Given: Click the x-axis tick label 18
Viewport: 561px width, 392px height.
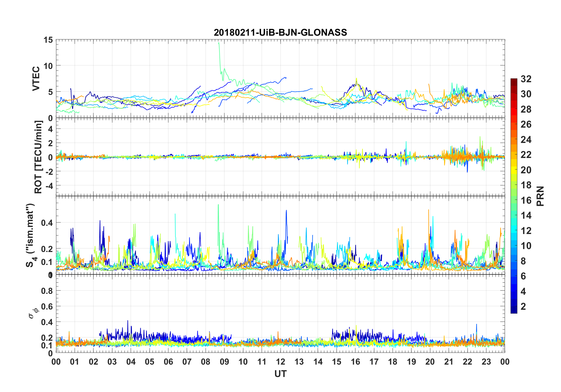Looking at the screenshot, I should (393, 362).
